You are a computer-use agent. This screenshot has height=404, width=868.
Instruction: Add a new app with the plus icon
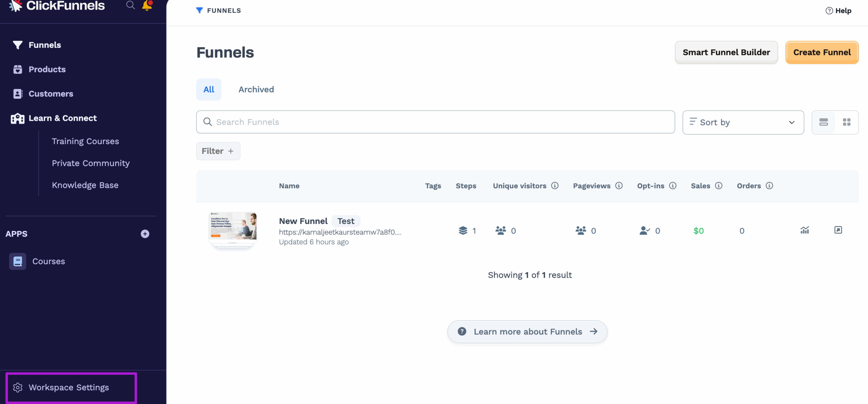click(145, 234)
